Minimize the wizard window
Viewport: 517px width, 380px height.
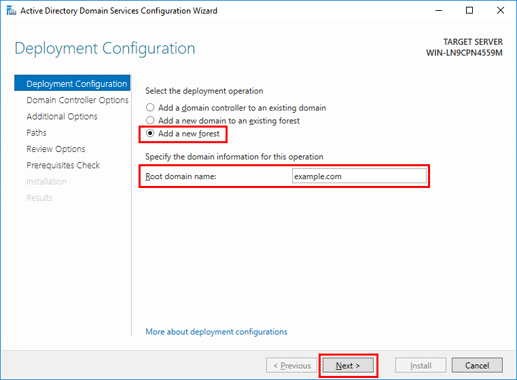439,11
